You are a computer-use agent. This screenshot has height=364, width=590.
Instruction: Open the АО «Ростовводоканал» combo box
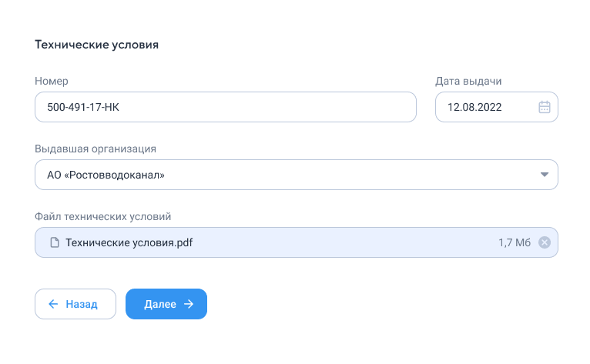coord(296,175)
